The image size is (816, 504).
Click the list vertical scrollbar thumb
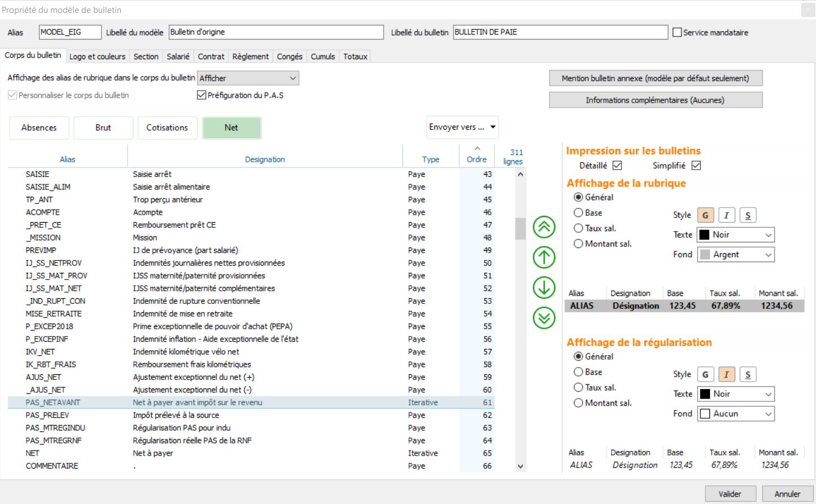[520, 228]
